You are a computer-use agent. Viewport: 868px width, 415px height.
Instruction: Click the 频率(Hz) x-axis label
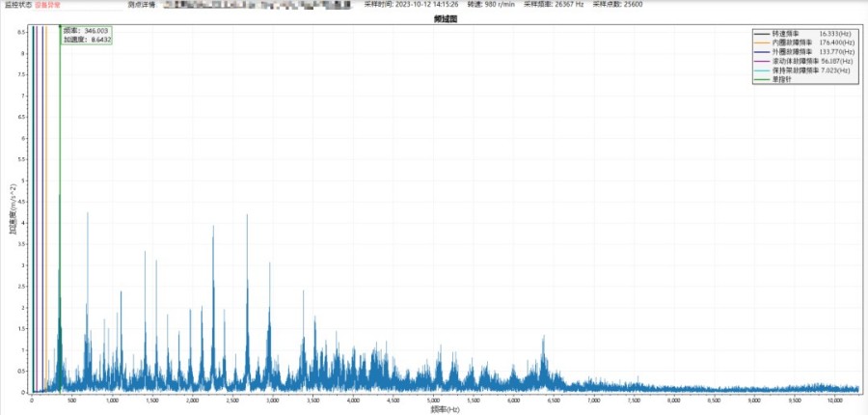(x=445, y=409)
